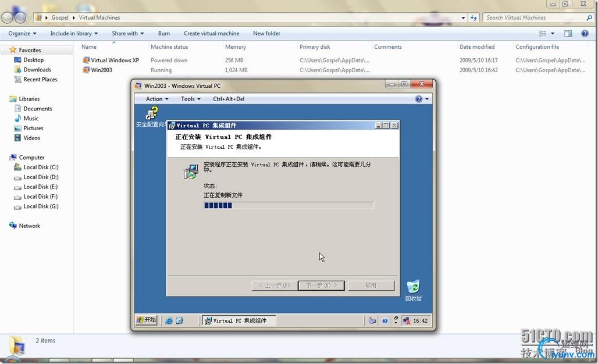This screenshot has height=364, width=598.
Task: Click Burn in Explorer toolbar
Action: pos(164,34)
